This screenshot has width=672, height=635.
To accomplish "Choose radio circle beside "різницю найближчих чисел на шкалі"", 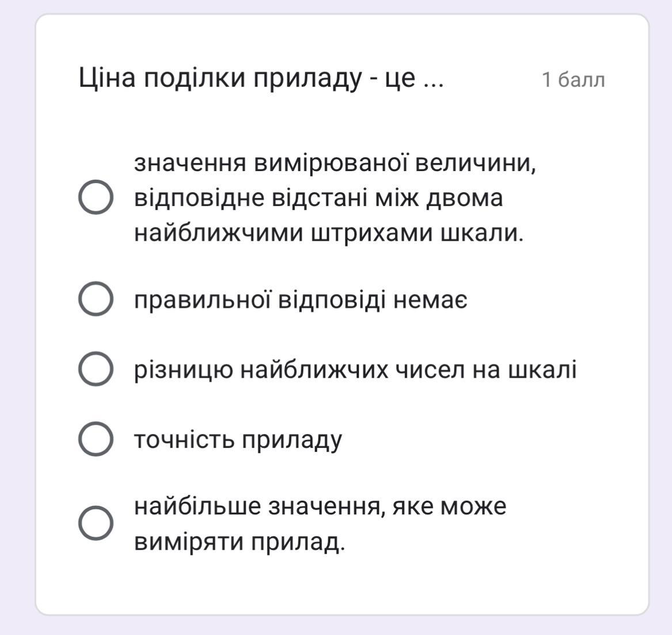I will coord(96,369).
